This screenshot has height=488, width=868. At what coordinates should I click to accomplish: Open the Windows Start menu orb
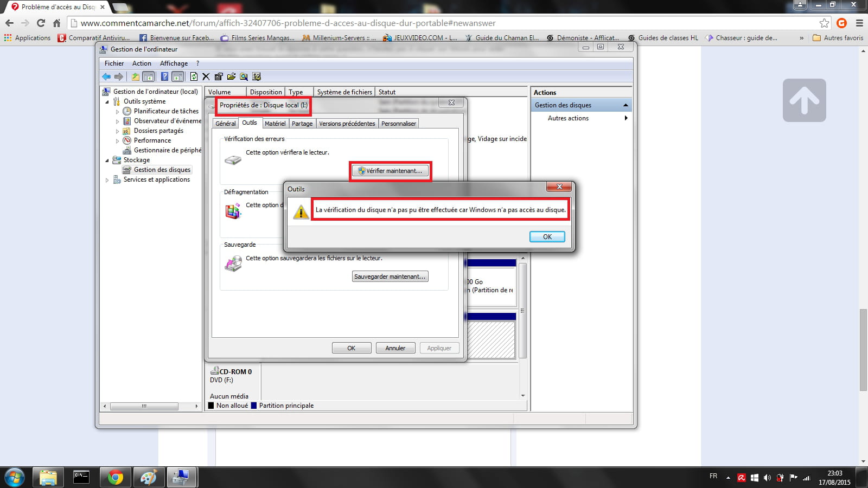(x=14, y=477)
